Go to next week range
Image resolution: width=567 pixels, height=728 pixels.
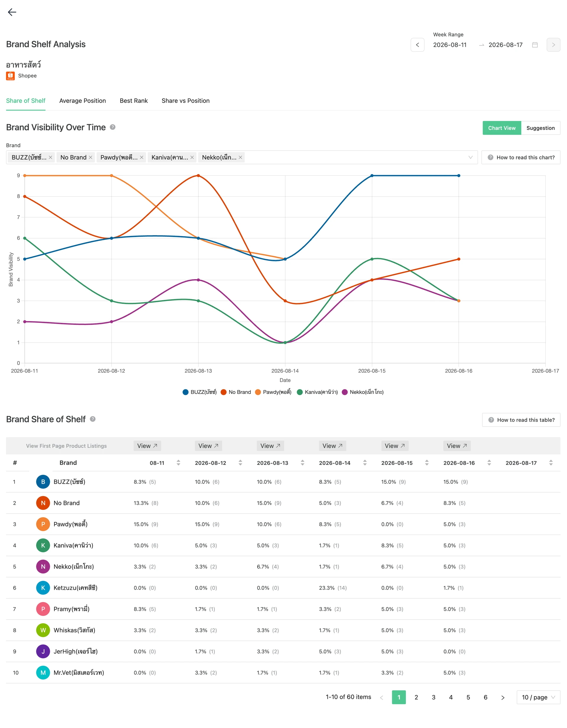pyautogui.click(x=553, y=45)
